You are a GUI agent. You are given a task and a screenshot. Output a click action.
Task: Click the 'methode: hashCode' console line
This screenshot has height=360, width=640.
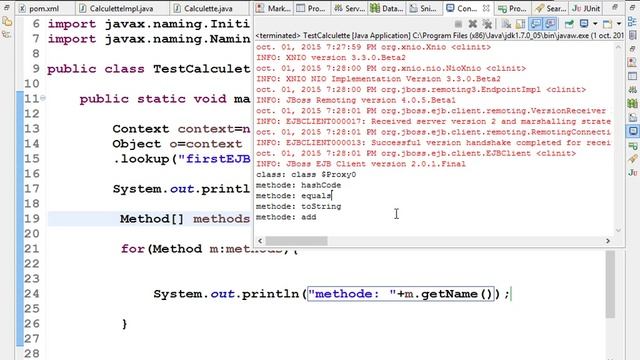(x=298, y=185)
